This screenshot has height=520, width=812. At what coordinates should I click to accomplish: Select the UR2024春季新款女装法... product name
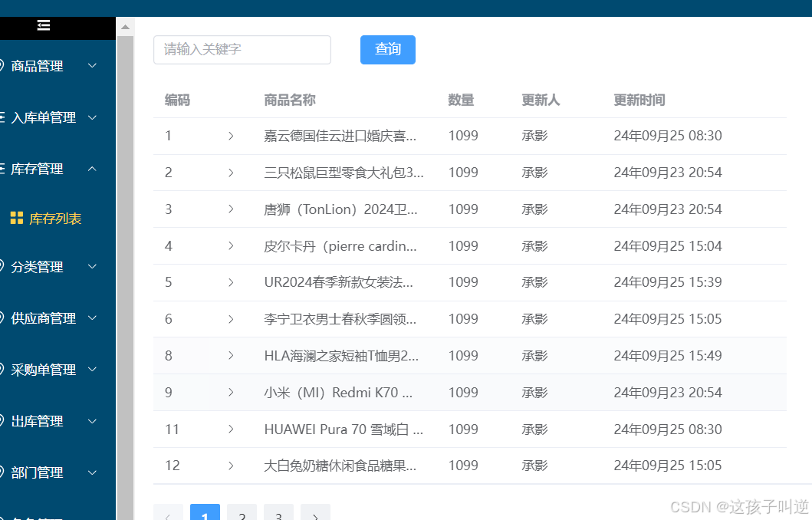(339, 282)
